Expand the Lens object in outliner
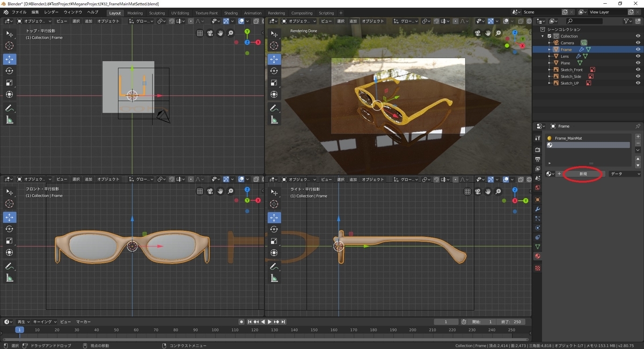The image size is (644, 349). pos(550,56)
